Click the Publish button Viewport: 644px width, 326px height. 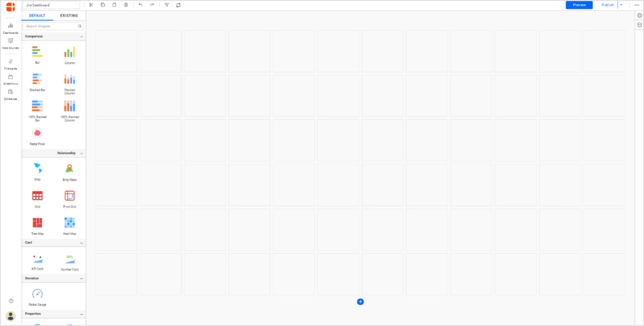click(607, 5)
